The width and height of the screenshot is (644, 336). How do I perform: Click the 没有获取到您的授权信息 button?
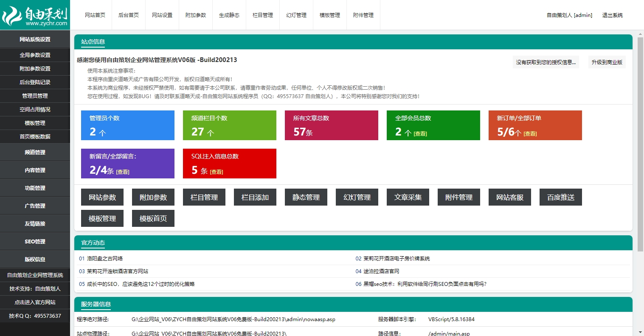(x=546, y=62)
